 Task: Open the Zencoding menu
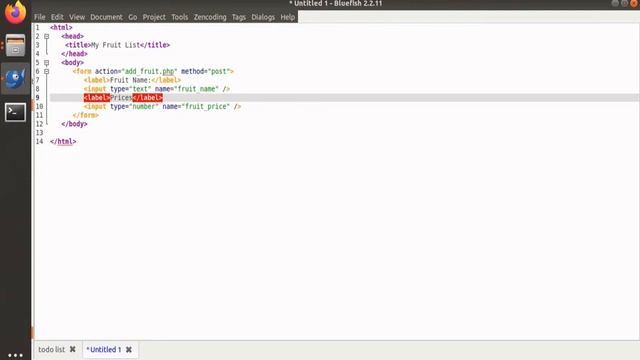(x=210, y=17)
